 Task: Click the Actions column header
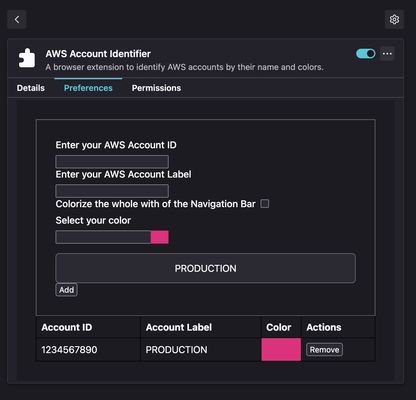(324, 327)
